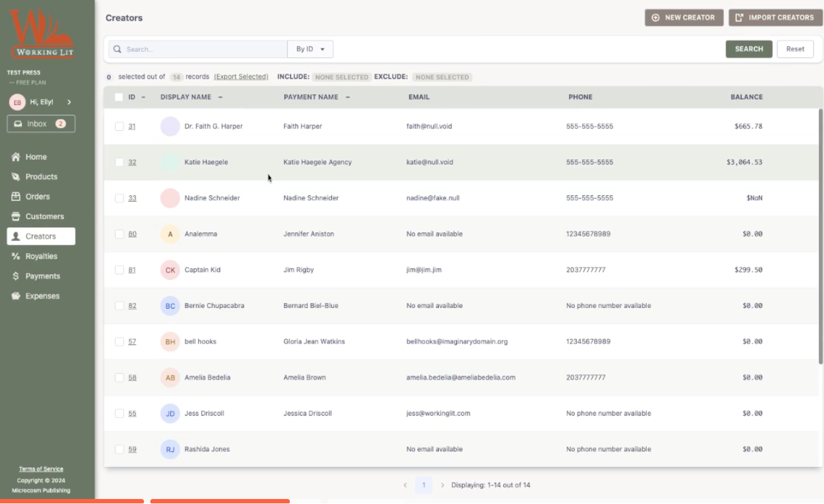Click the Royalties percent icon
Screen dimensions: 824x504
pyautogui.click(x=16, y=257)
